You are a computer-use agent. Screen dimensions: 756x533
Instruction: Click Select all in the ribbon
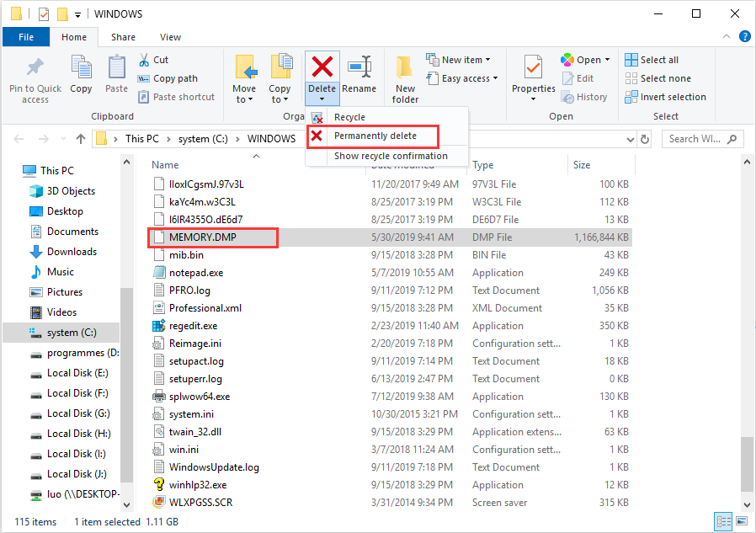coord(652,60)
